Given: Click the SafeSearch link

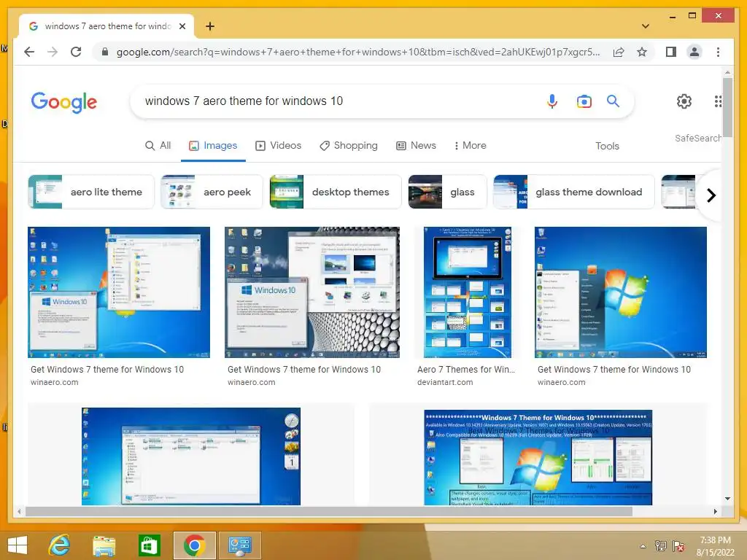Looking at the screenshot, I should [698, 138].
